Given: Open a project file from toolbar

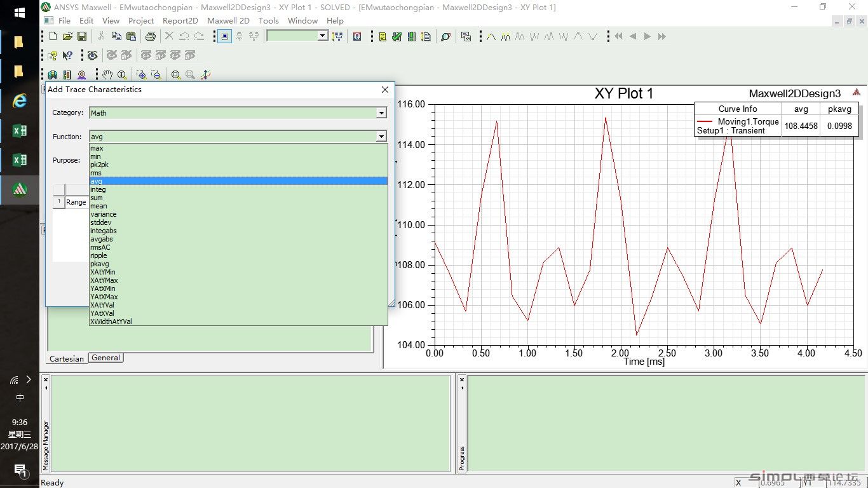Looking at the screenshot, I should 67,36.
